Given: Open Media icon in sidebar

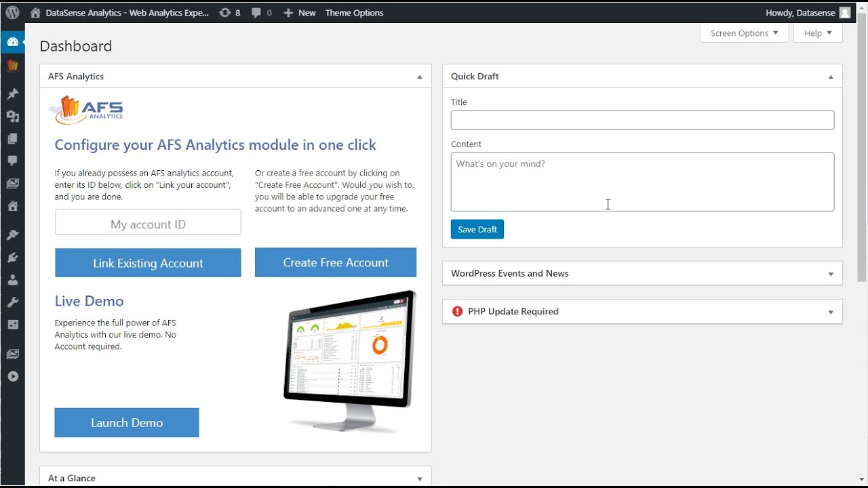Looking at the screenshot, I should (x=12, y=116).
